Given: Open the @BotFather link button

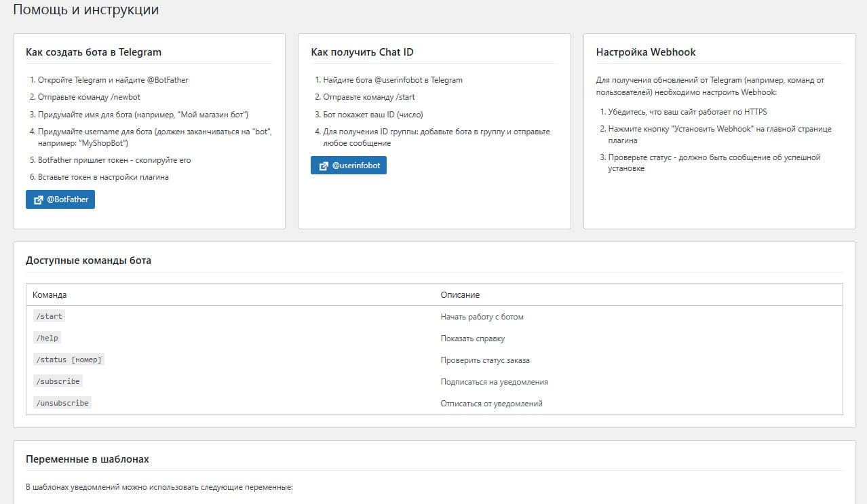Looking at the screenshot, I should pos(60,199).
